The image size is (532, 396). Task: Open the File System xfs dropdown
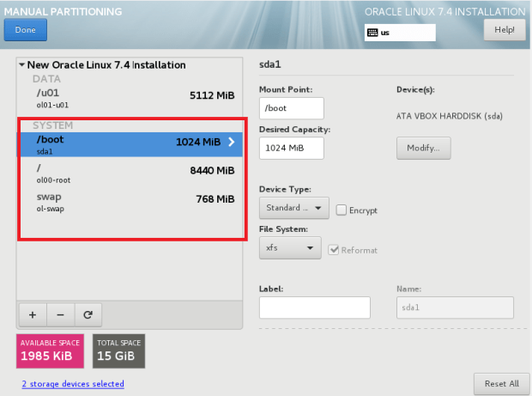(x=289, y=248)
